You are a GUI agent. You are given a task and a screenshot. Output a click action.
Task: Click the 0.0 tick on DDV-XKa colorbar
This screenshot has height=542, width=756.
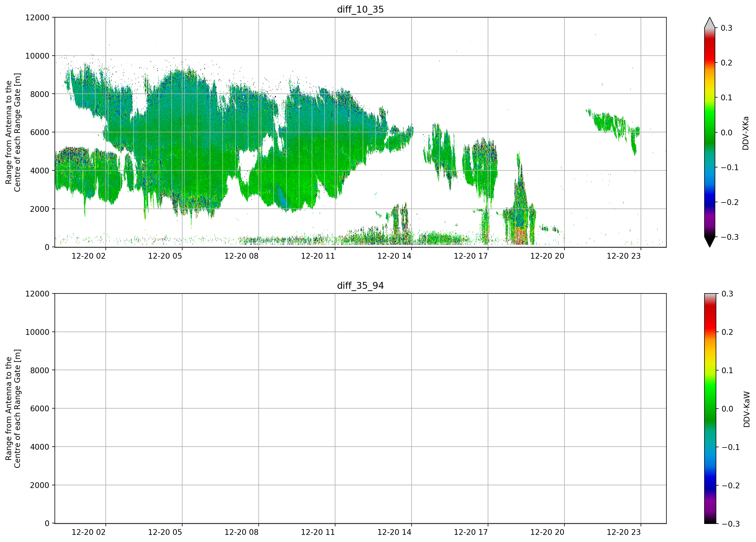pos(726,133)
